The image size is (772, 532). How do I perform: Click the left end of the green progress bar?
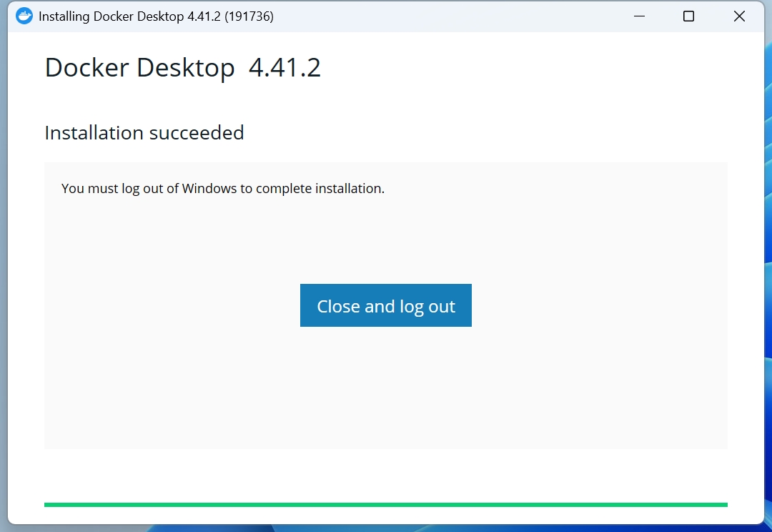click(50, 505)
